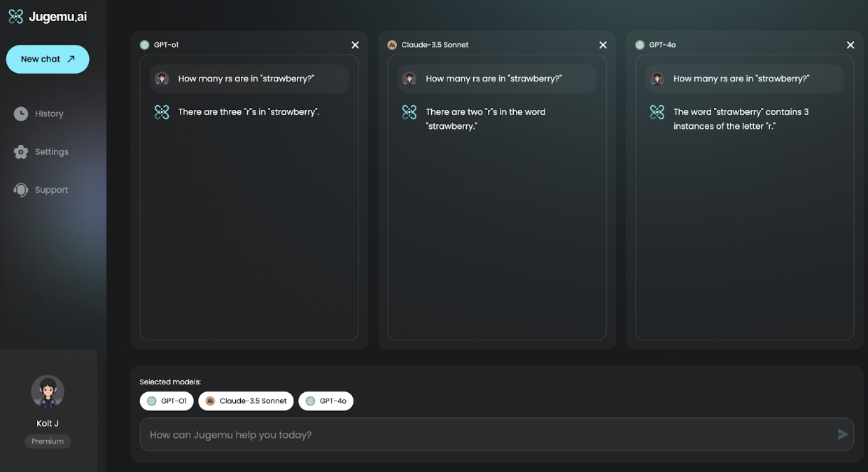This screenshot has height=472, width=868.
Task: Click the send message arrow icon
Action: point(843,435)
